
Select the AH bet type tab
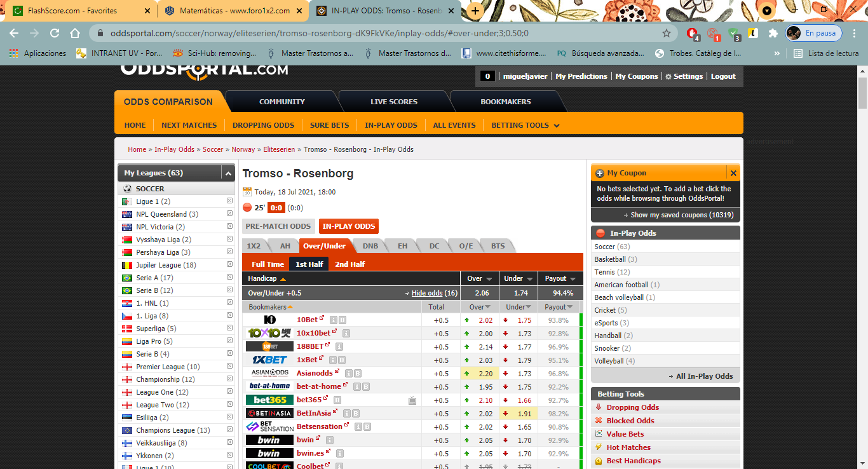(285, 246)
